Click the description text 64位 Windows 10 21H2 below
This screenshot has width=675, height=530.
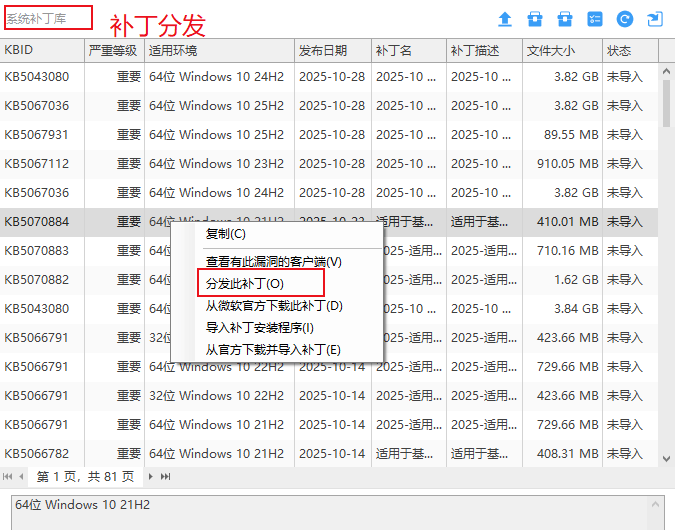[x=82, y=505]
